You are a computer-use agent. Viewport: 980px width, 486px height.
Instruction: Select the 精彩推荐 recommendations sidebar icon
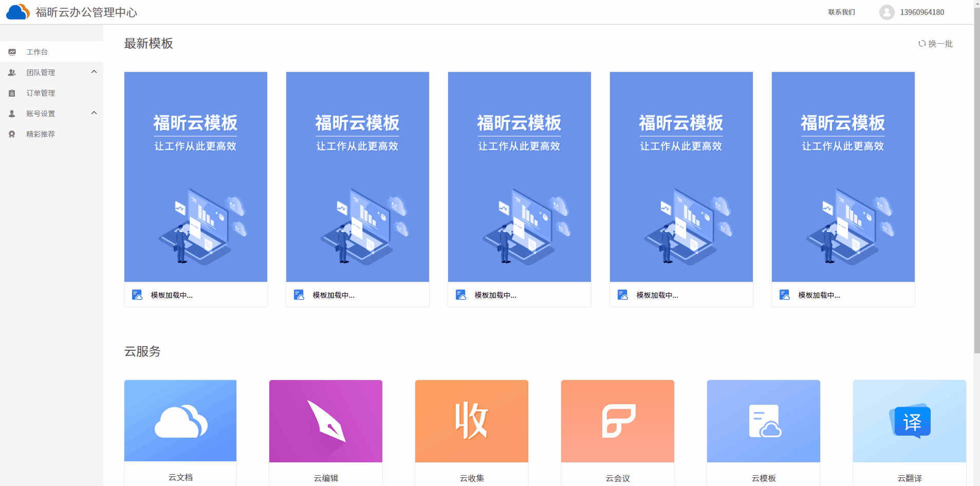click(x=12, y=134)
